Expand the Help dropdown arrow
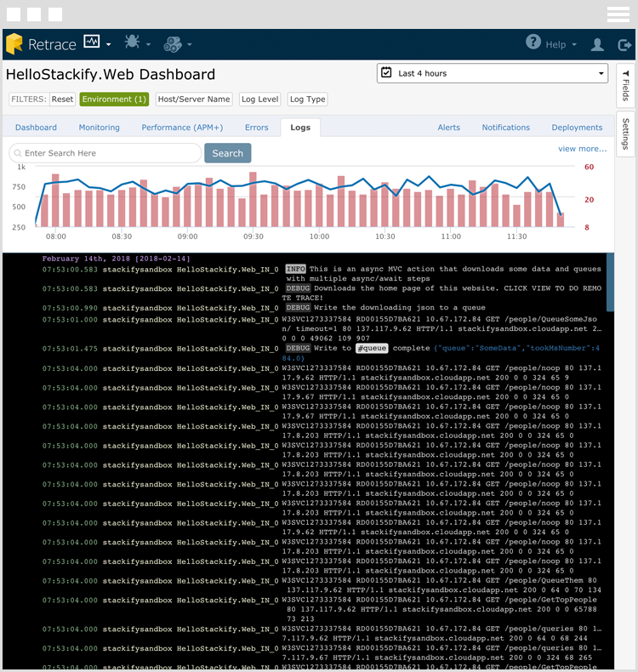Screen dimensions: 638x672 pos(574,44)
